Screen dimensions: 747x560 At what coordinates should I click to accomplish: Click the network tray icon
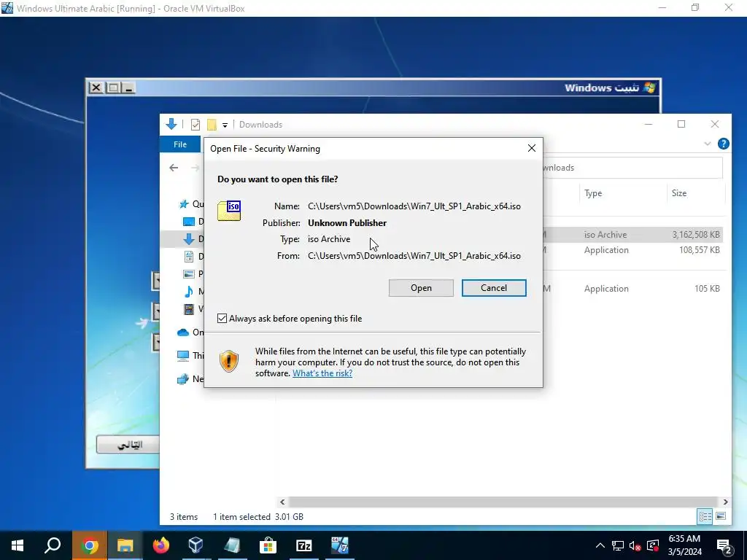(618, 545)
